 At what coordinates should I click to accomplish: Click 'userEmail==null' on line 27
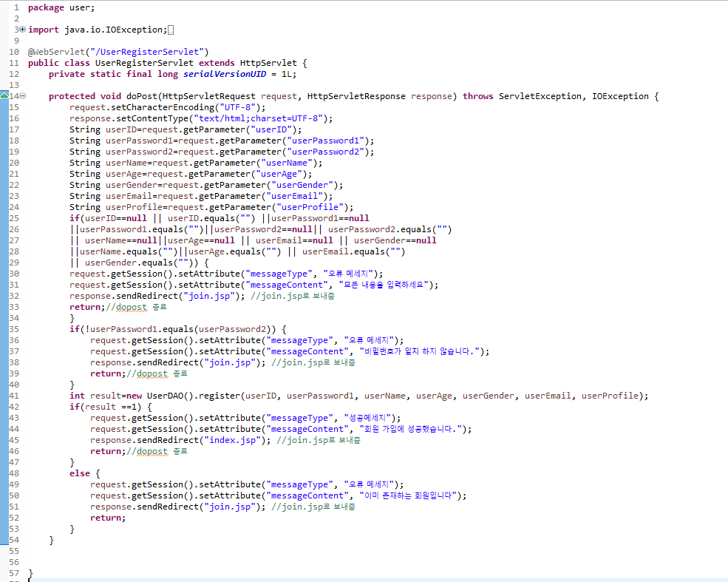pos(294,240)
